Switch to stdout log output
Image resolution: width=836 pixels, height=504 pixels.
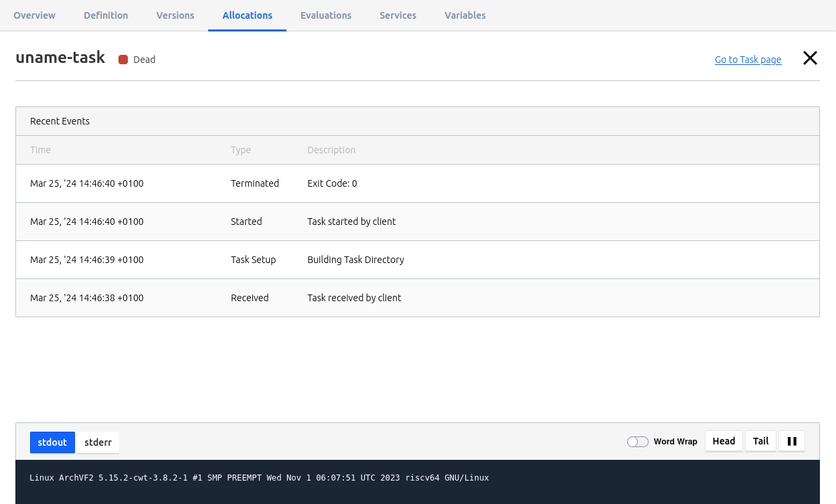(x=52, y=442)
